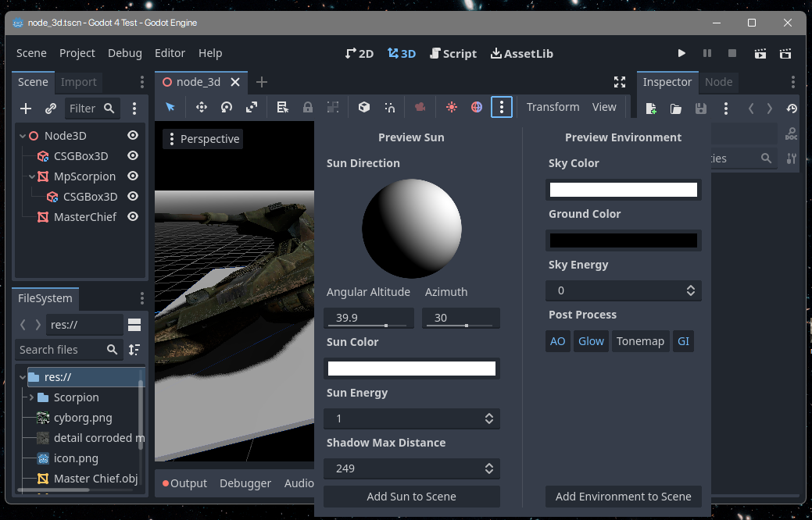Screen dimensions: 812x520
Task: Adjust Sky Energy stepper arrows
Action: click(691, 290)
